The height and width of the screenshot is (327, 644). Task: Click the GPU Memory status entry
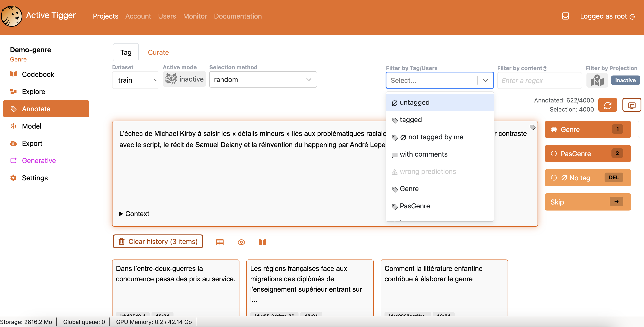tap(154, 322)
